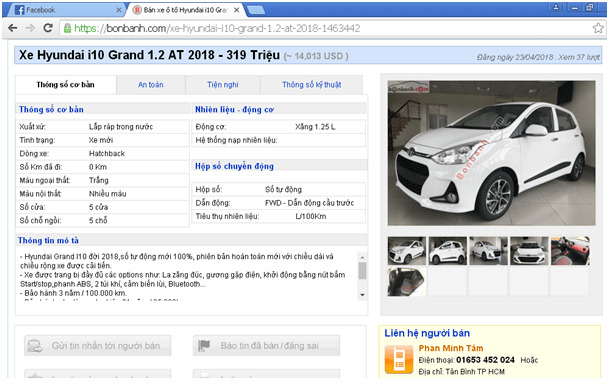The image size is (609, 384).
Task: Click the message icon on send-message button
Action: pyautogui.click(x=35, y=346)
